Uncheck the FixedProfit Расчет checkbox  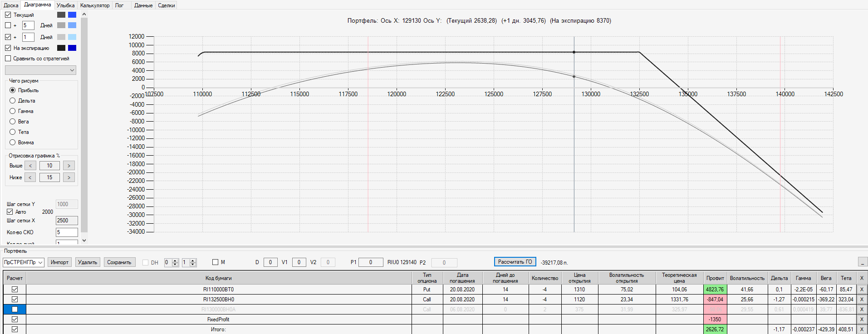coord(15,319)
